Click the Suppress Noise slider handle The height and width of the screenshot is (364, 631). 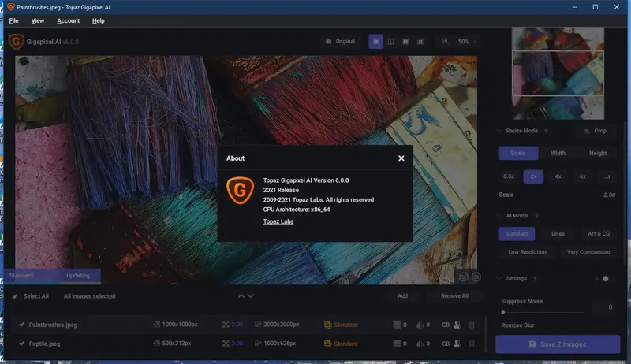click(503, 312)
